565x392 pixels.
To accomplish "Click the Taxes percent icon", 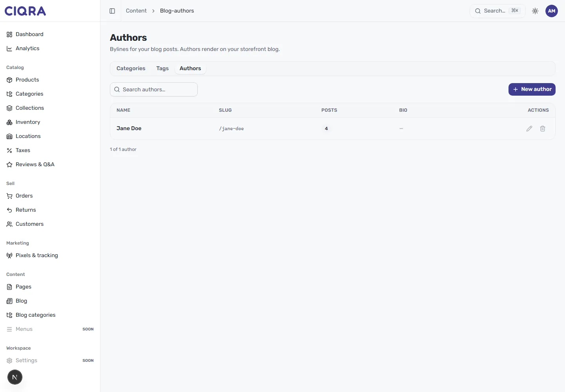I will click(x=9, y=151).
